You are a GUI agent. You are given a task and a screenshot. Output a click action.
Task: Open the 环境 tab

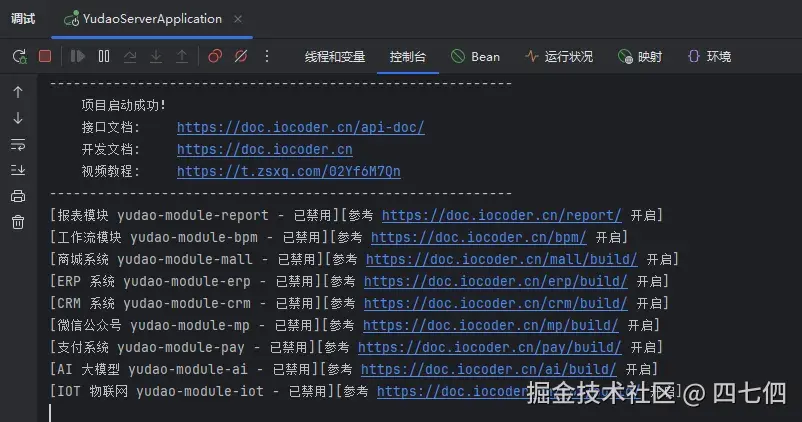[709, 56]
